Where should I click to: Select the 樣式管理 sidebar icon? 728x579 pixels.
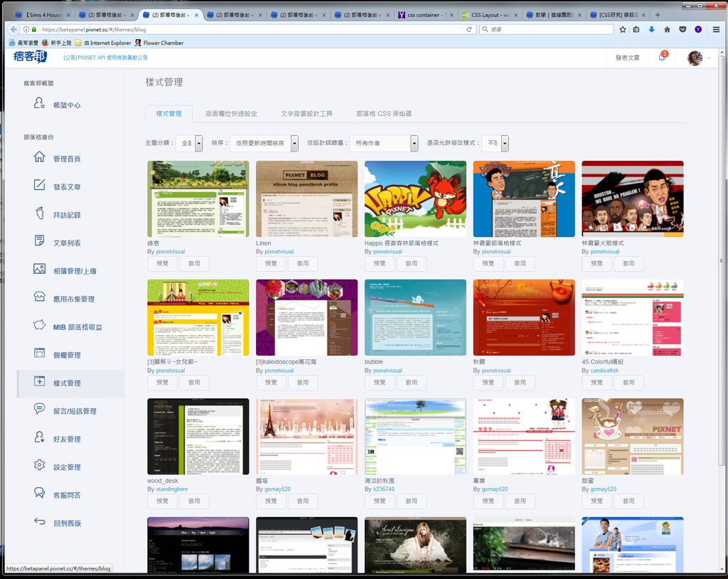point(40,381)
